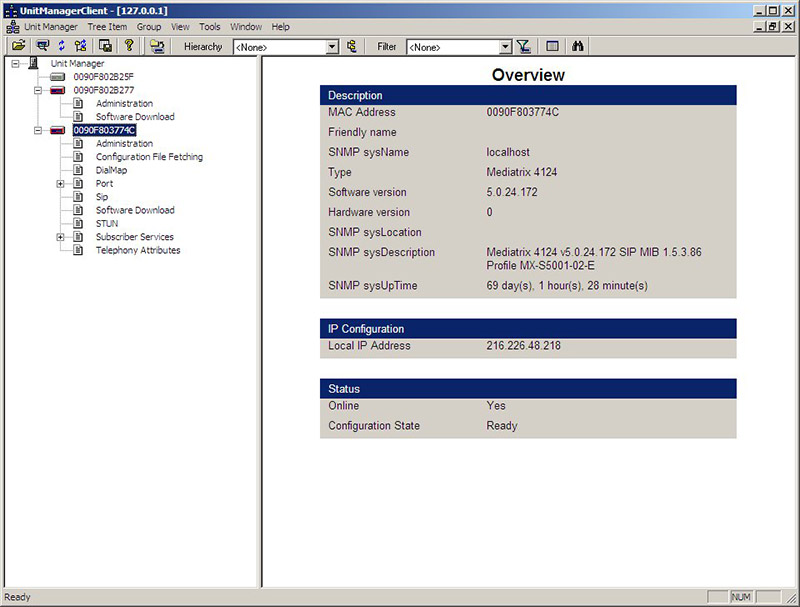This screenshot has height=607, width=800.
Task: Click the NUM indicator in status bar
Action: pos(741,597)
